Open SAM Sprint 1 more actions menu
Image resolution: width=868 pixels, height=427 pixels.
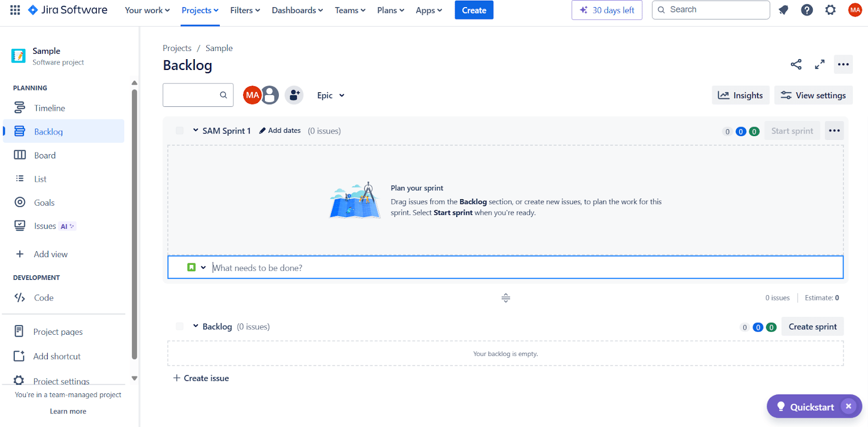coord(834,131)
